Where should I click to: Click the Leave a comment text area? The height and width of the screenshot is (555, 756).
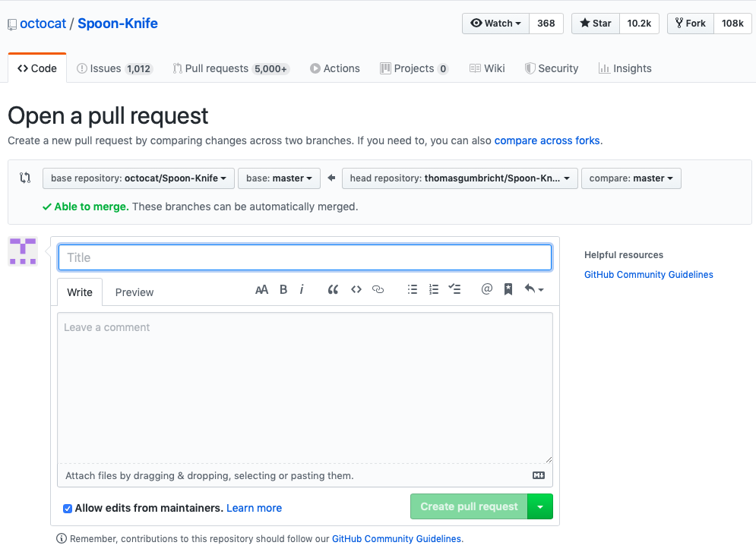pos(305,387)
